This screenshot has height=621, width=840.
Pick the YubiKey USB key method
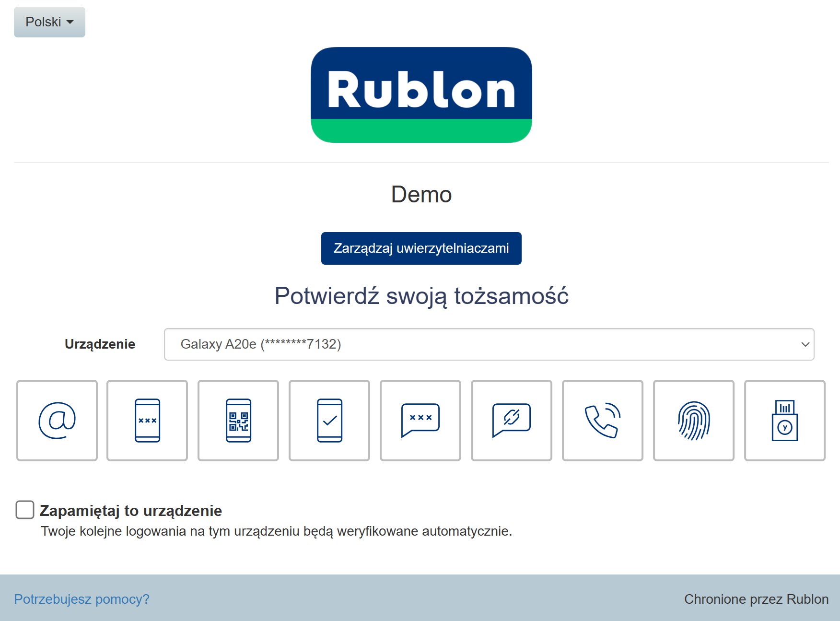click(785, 421)
